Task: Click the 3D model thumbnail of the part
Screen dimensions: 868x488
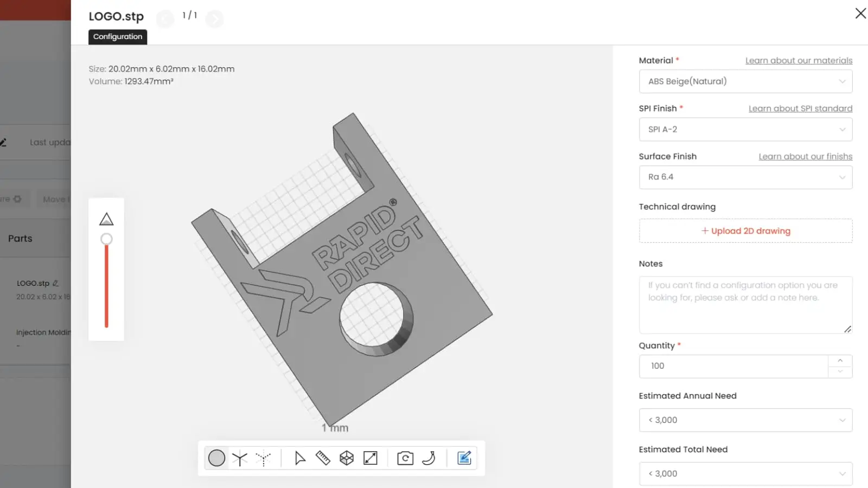Action: point(342,270)
